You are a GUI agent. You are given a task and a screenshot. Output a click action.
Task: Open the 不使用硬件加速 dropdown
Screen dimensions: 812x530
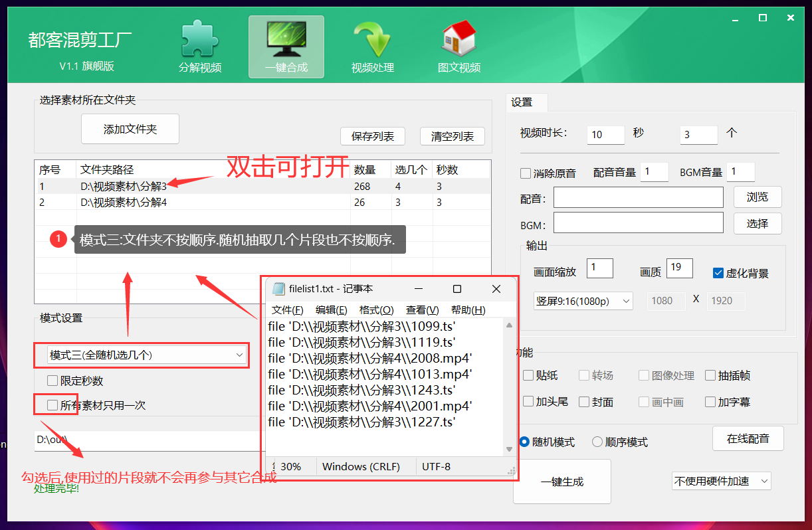coord(721,481)
